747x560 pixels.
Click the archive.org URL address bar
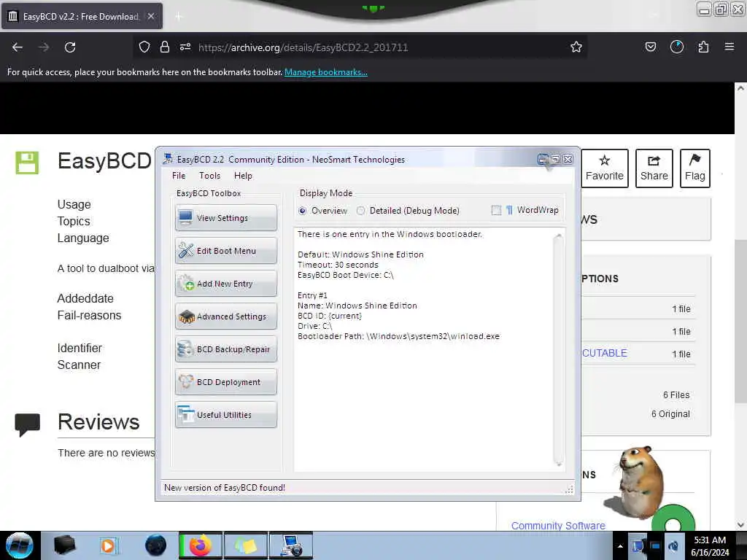(360, 47)
